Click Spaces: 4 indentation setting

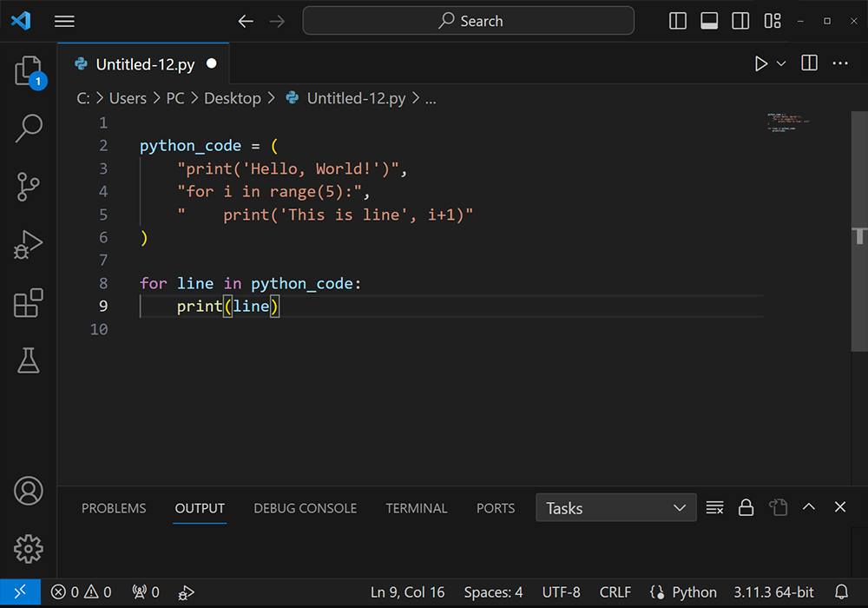[493, 592]
